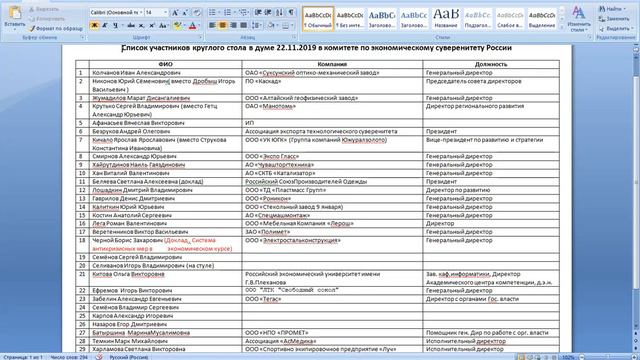Justify the text alignment
Image resolution: width=640 pixels, height=360 pixels.
tap(244, 25)
